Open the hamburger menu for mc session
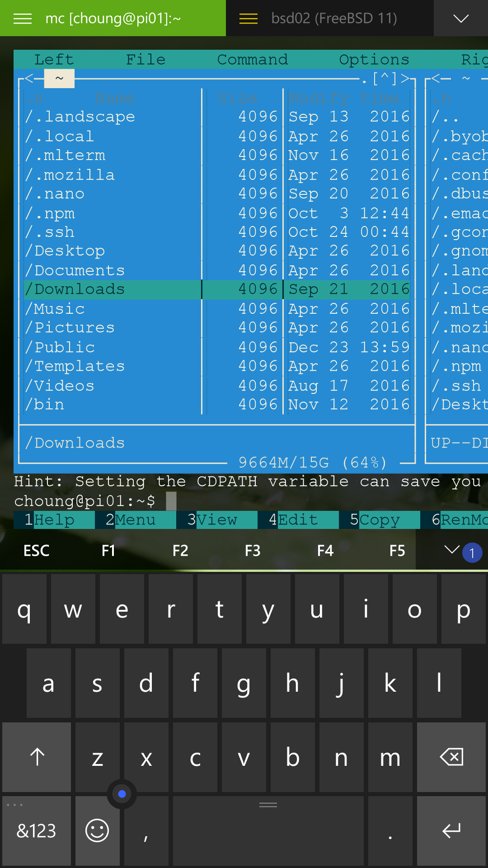Viewport: 488px width, 868px height. pos(23,19)
